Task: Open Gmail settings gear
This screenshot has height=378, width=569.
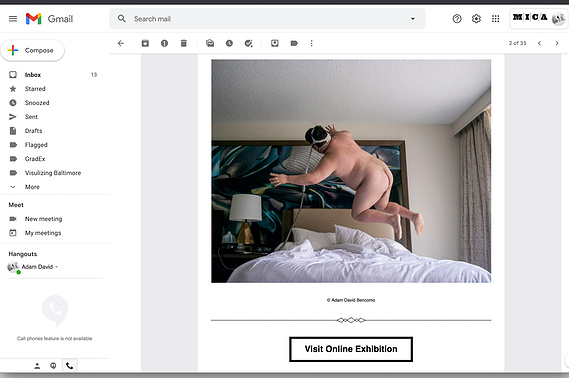Action: [476, 19]
